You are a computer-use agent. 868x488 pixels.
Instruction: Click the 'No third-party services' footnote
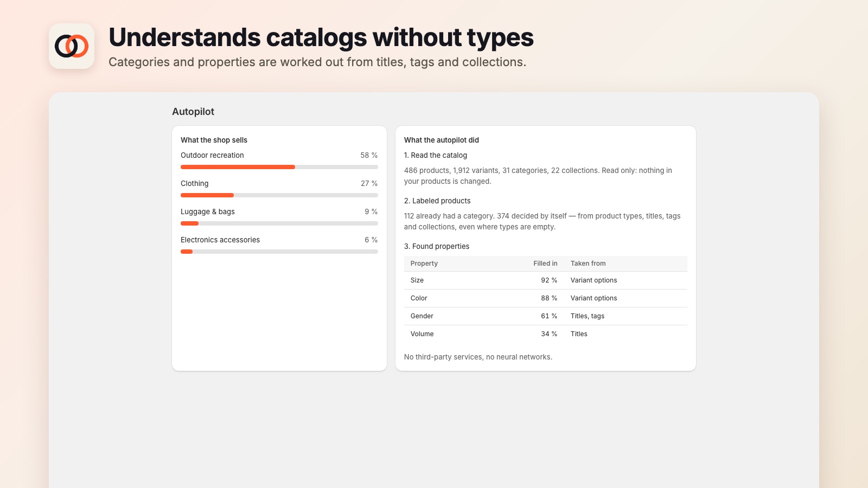pos(478,357)
